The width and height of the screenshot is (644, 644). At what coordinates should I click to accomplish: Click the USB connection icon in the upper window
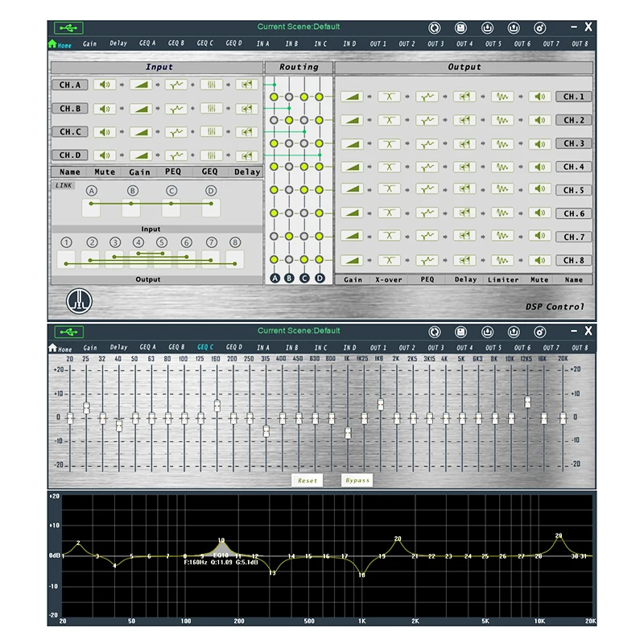(68, 28)
